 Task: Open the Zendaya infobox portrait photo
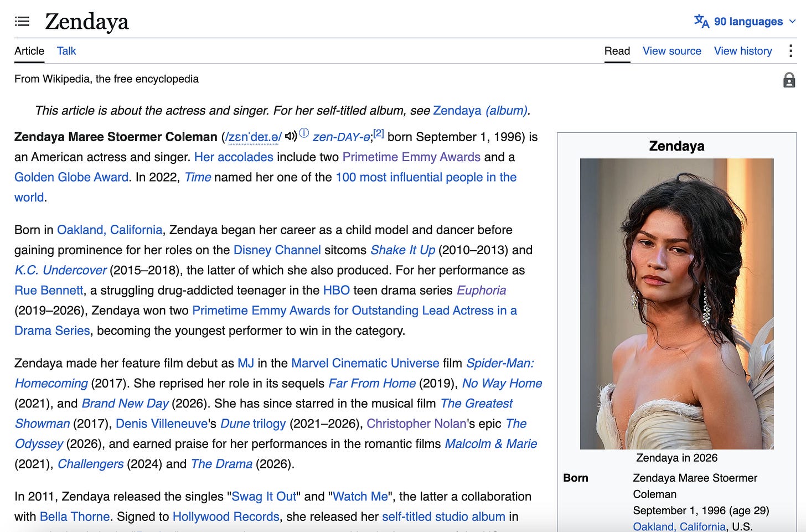(676, 303)
